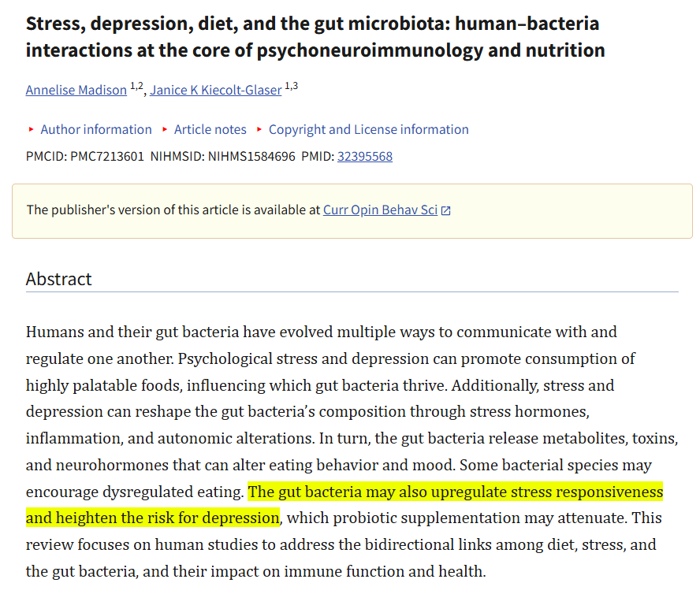Follow the Curr Opin Behav Sci link

tap(380, 210)
